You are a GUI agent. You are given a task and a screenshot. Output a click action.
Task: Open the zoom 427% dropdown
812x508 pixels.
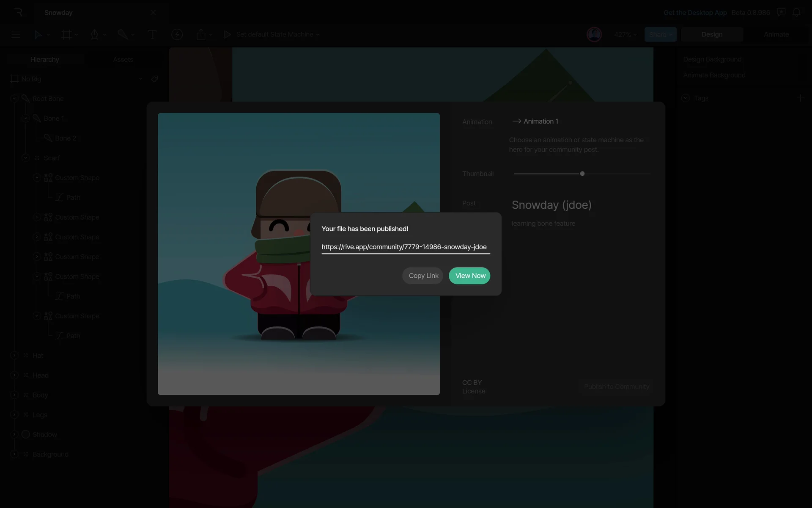(x=625, y=35)
